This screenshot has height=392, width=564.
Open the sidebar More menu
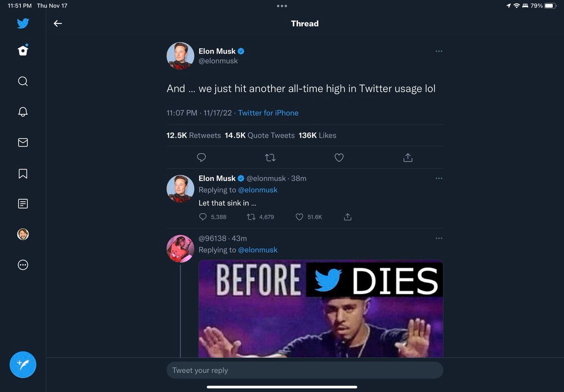tap(23, 265)
